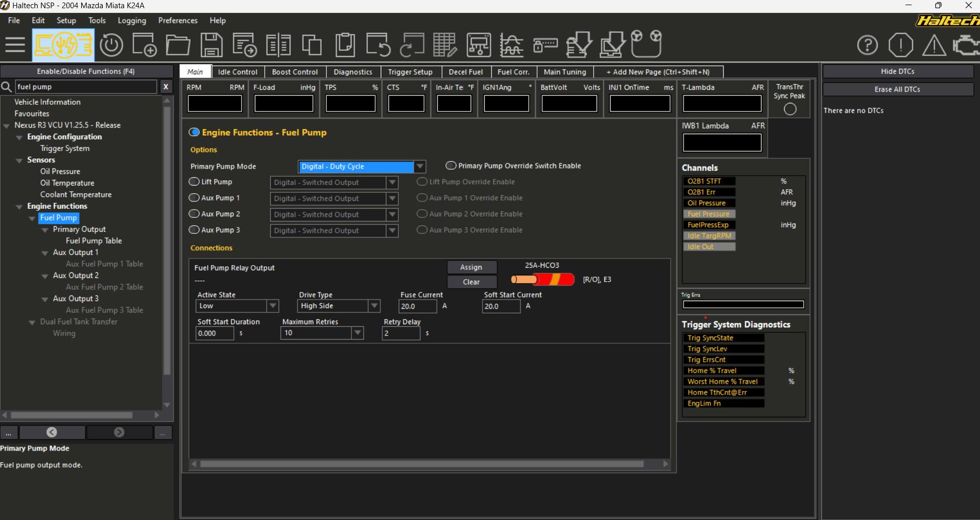This screenshot has height=520, width=980.
Task: Switch to the Trigger Setup tab
Action: 410,72
